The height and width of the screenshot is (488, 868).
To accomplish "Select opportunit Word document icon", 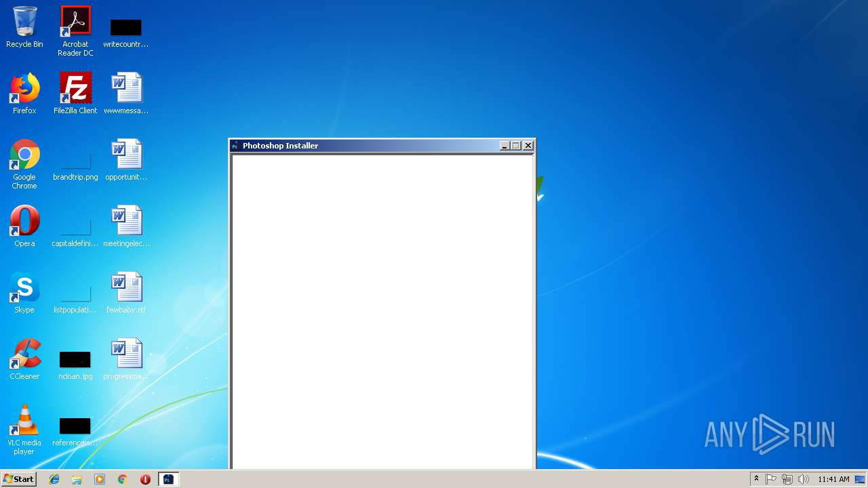I will [x=126, y=160].
